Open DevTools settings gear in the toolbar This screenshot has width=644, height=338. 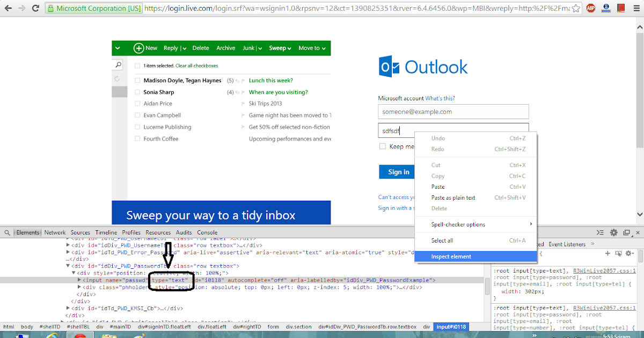[614, 233]
